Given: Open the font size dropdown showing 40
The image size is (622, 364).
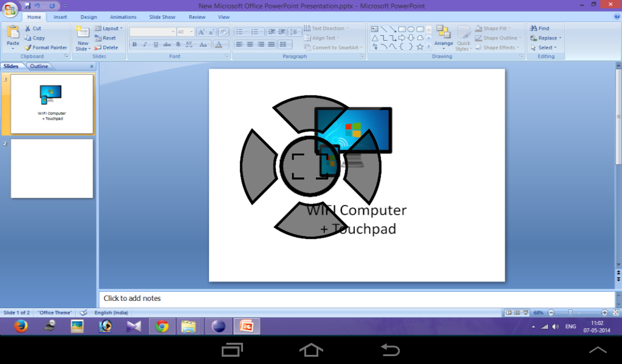Looking at the screenshot, I should click(x=185, y=32).
